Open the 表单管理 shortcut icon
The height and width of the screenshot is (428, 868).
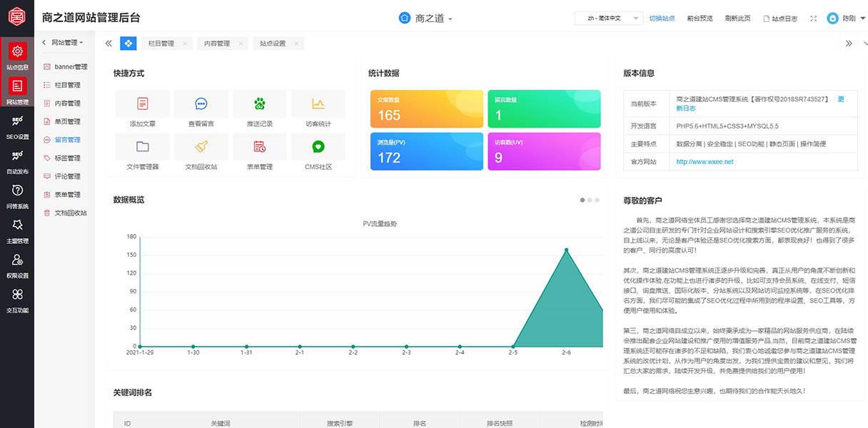260,147
